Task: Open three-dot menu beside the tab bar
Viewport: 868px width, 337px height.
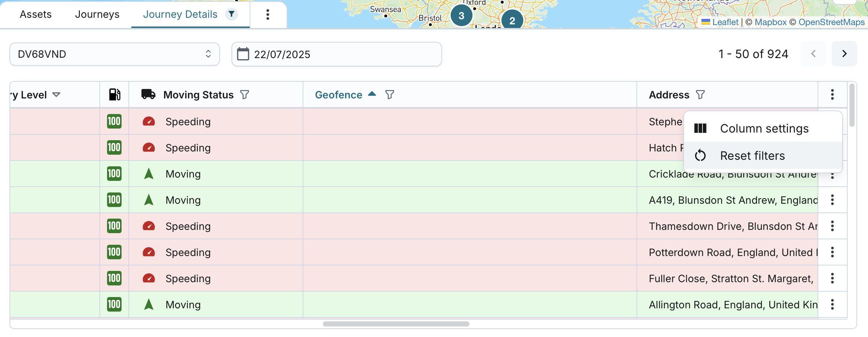Action: pyautogui.click(x=267, y=15)
